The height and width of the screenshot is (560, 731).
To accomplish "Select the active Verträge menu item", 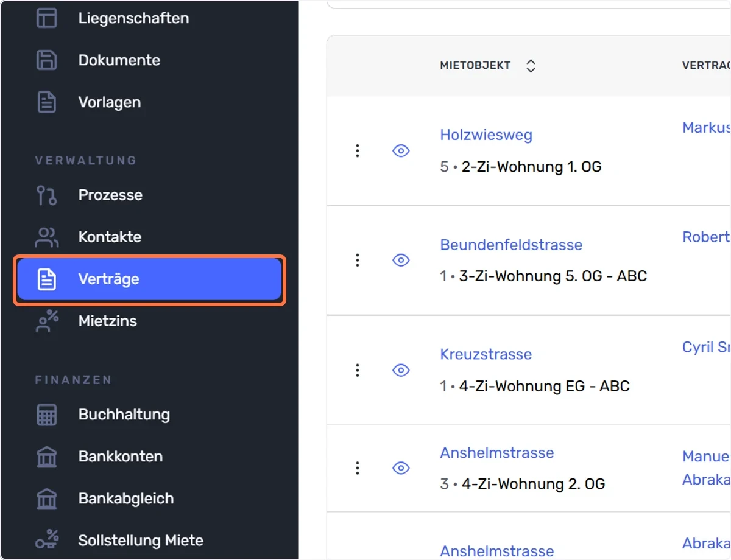I will click(x=149, y=279).
